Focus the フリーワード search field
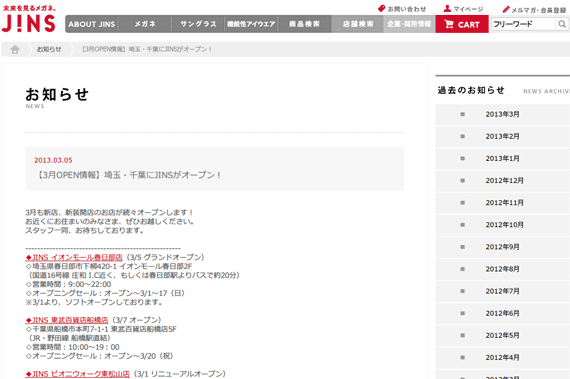 [x=524, y=24]
